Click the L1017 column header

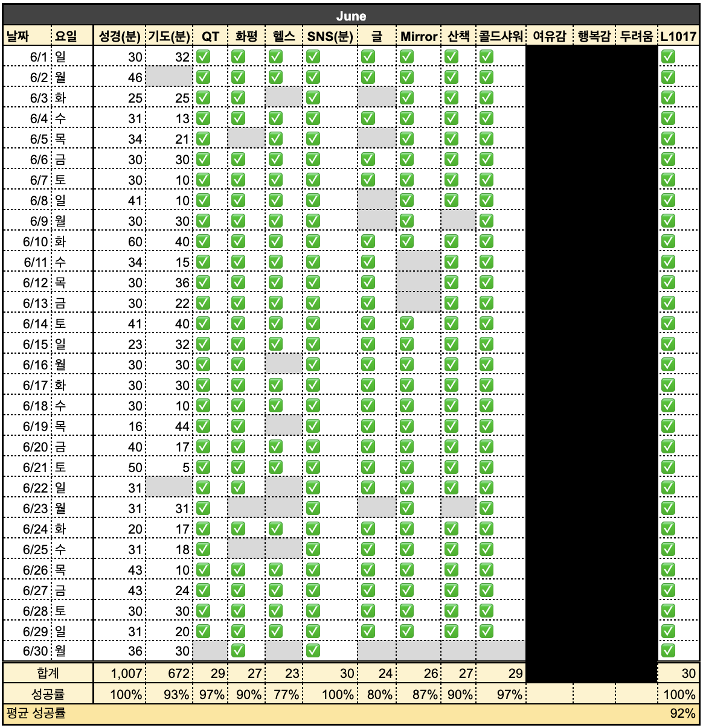click(x=679, y=36)
